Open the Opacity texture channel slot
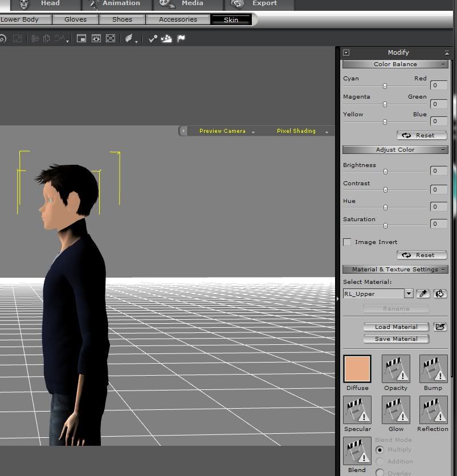This screenshot has height=476, width=457. [x=395, y=369]
